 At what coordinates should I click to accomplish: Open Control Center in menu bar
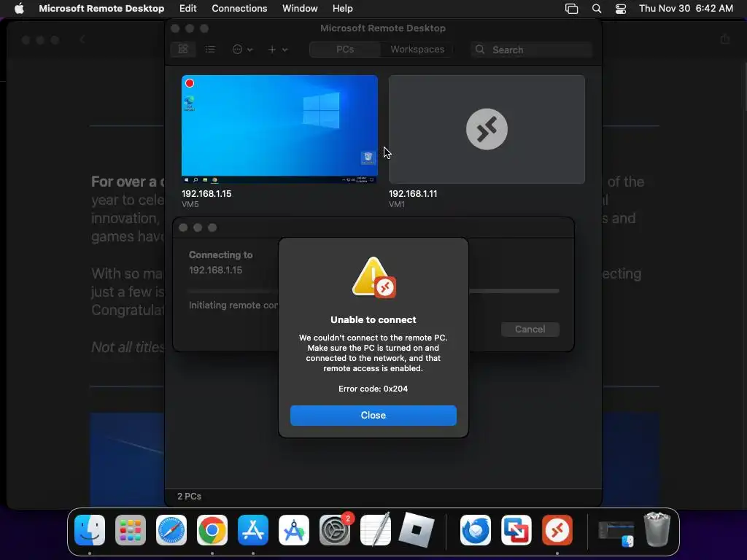point(620,9)
